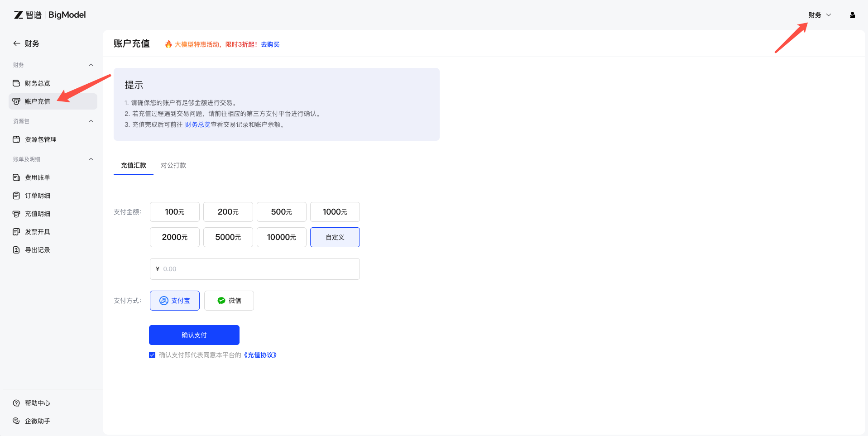Viewport: 868px width, 436px height.
Task: Select the 100元 amount option
Action: 175,212
